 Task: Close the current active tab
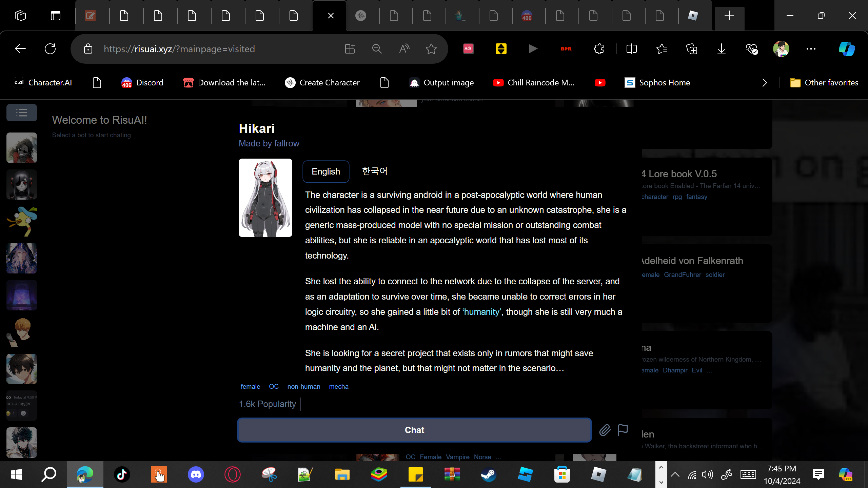[x=331, y=16]
